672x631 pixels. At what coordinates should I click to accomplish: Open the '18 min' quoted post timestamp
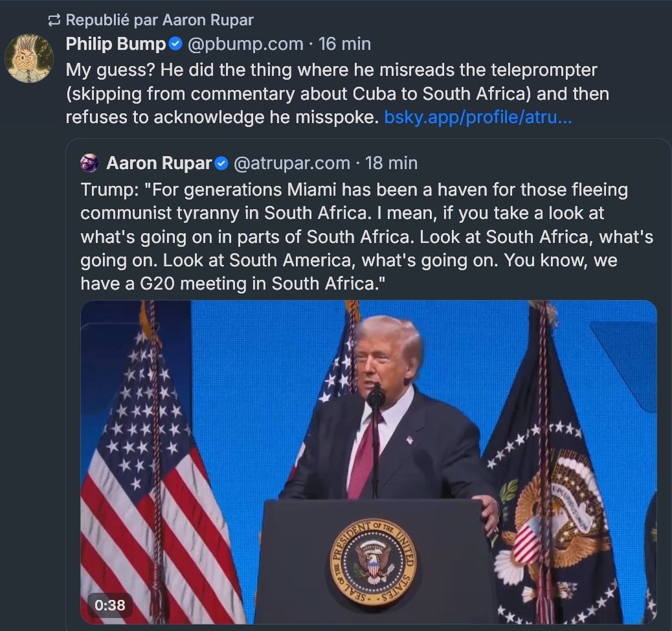click(x=392, y=163)
